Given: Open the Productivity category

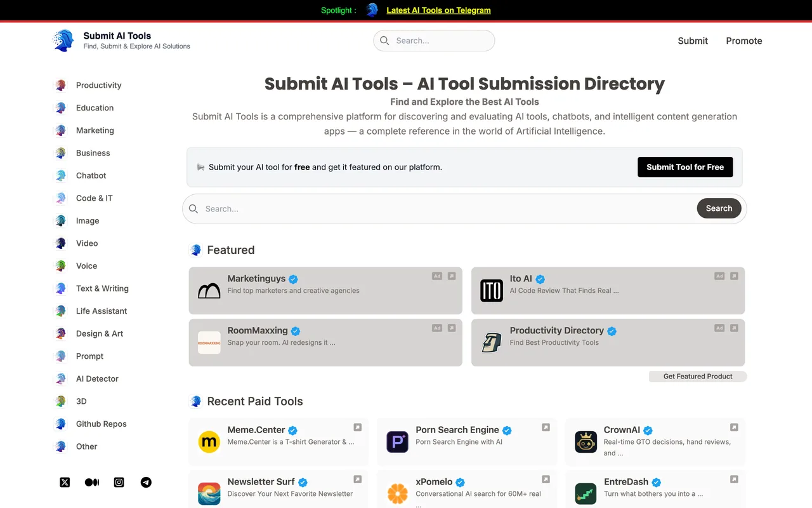Looking at the screenshot, I should click(98, 85).
